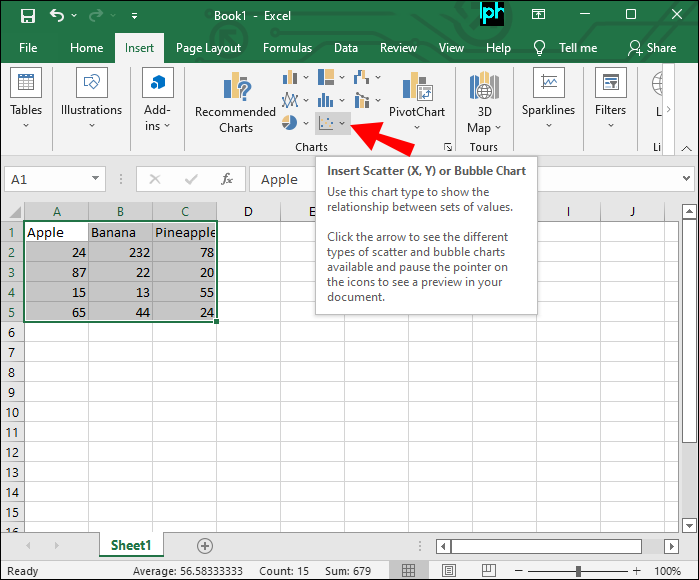This screenshot has height=580, width=699.
Task: Insert a Hierarchy chart
Action: click(326, 77)
